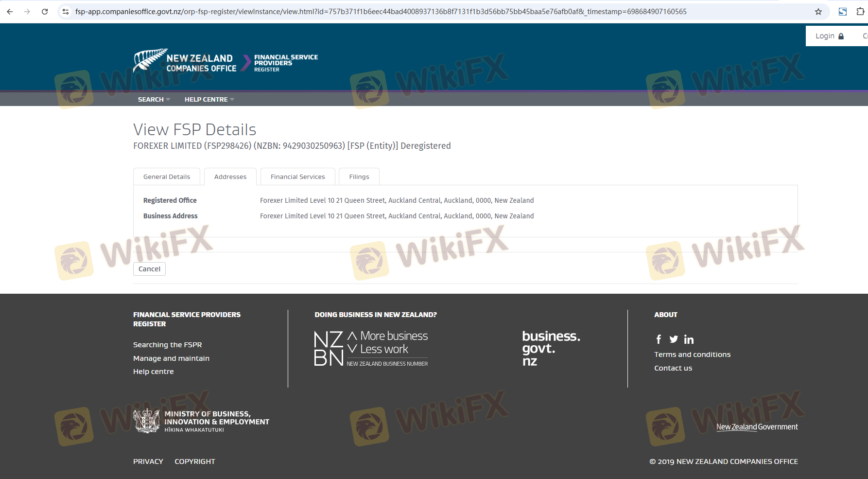Click the NZBN More business Less work logo
The height and width of the screenshot is (479, 868).
pyautogui.click(x=371, y=348)
